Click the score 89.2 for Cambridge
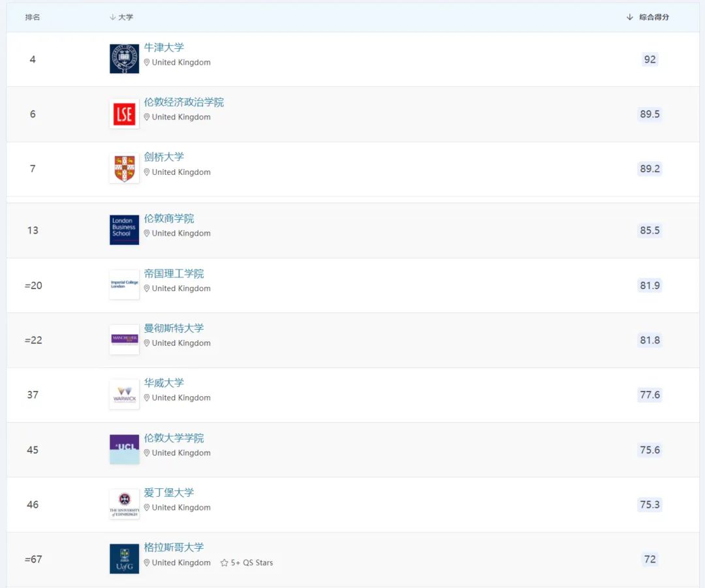 650,168
